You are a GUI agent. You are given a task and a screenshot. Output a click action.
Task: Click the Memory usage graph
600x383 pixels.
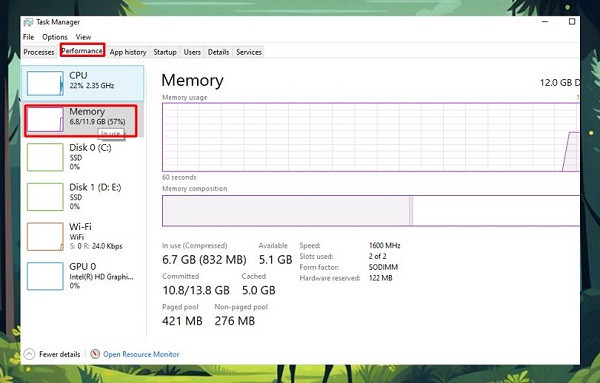[370, 137]
